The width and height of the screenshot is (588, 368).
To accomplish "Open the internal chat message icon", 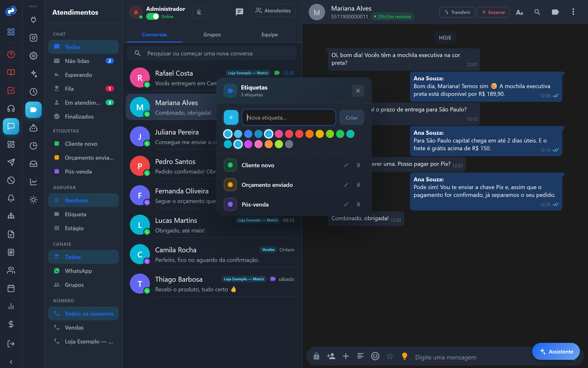I will [239, 12].
